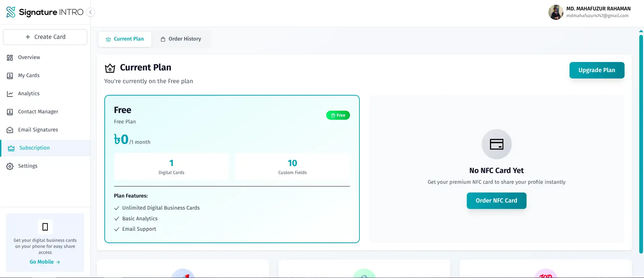644x278 pixels.
Task: Click the Subscription crown icon
Action: pos(11,148)
